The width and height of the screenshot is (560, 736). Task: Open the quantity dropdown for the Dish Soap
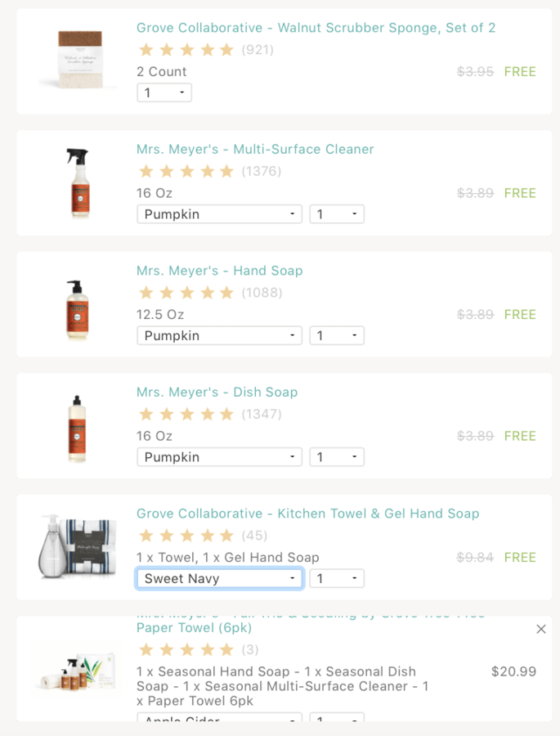click(x=337, y=456)
